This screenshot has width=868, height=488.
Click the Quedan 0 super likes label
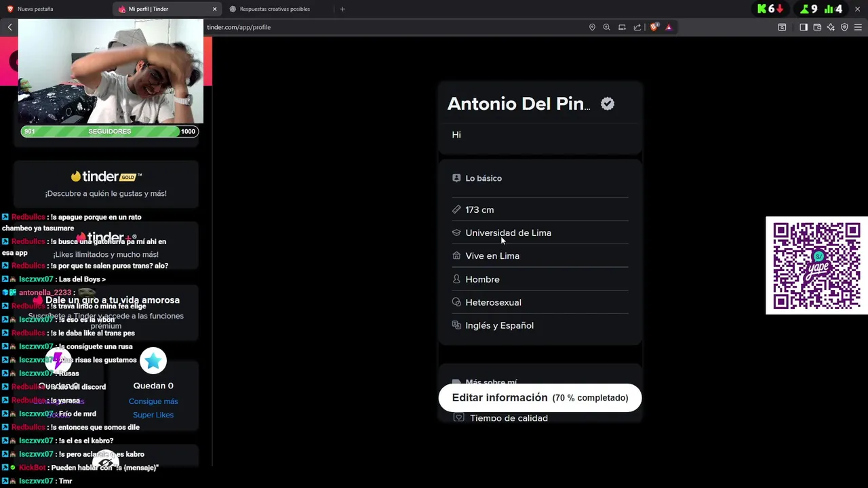[x=153, y=386]
